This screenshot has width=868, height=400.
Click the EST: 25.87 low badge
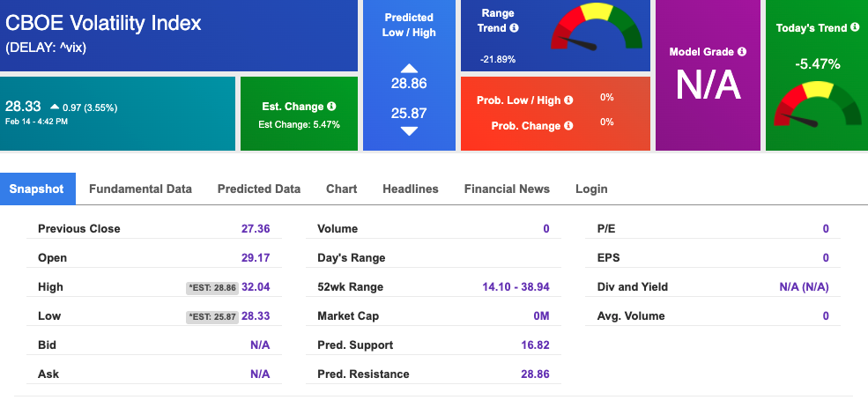[212, 317]
